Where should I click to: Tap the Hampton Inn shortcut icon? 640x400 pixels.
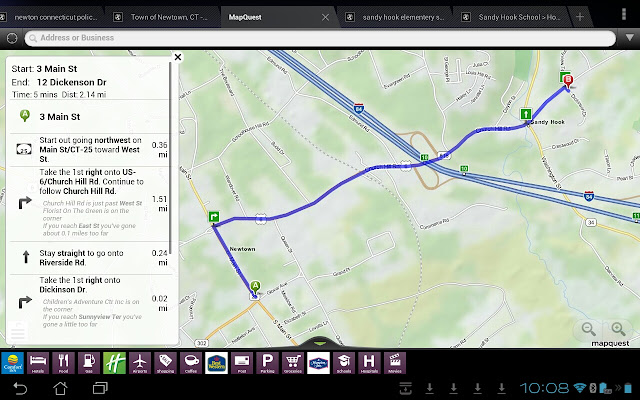(x=318, y=363)
